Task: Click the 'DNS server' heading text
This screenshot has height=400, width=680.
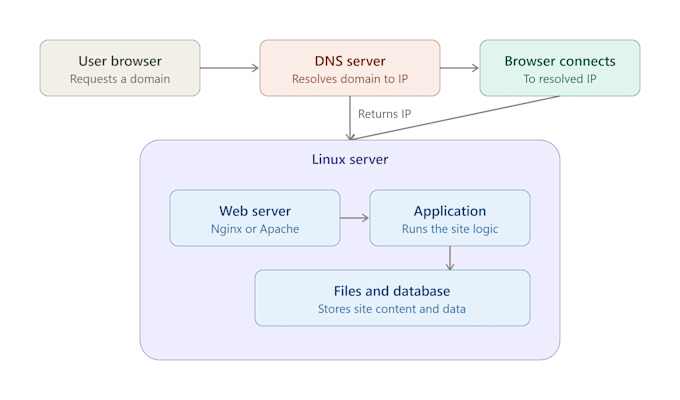Action: tap(350, 61)
